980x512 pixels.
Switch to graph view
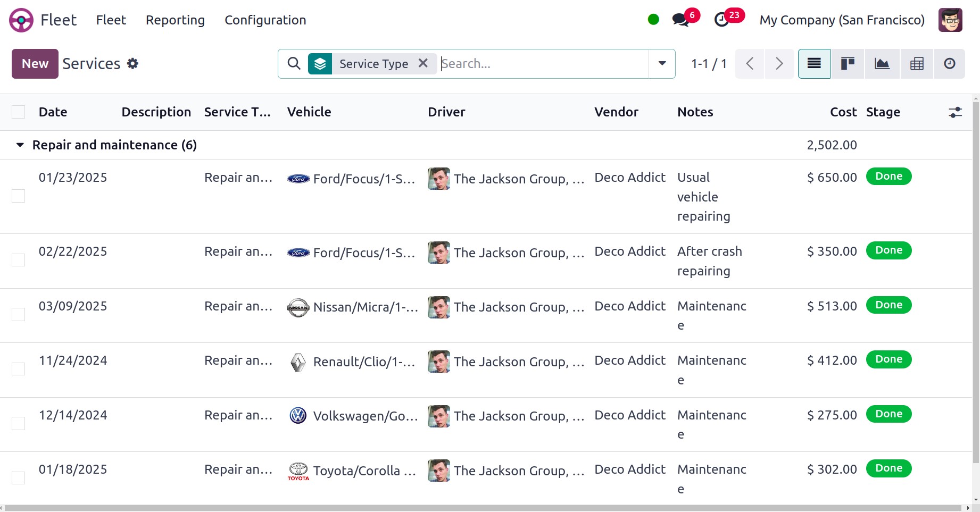882,64
